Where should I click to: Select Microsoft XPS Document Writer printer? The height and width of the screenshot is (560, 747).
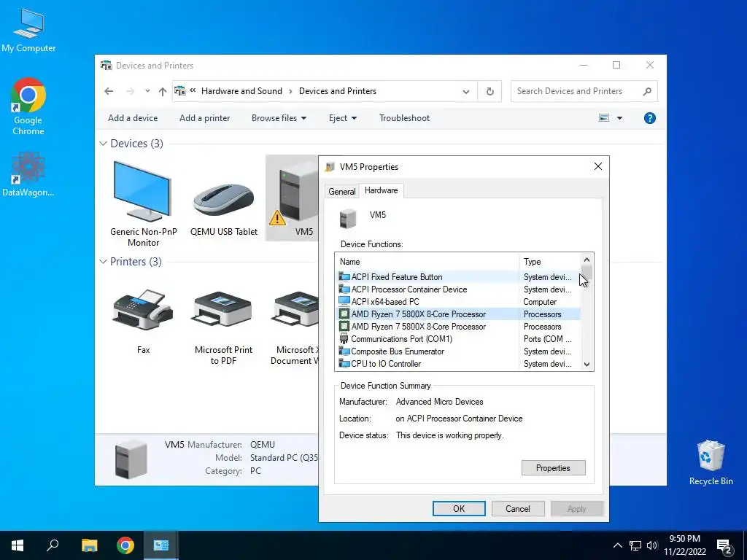click(x=295, y=327)
